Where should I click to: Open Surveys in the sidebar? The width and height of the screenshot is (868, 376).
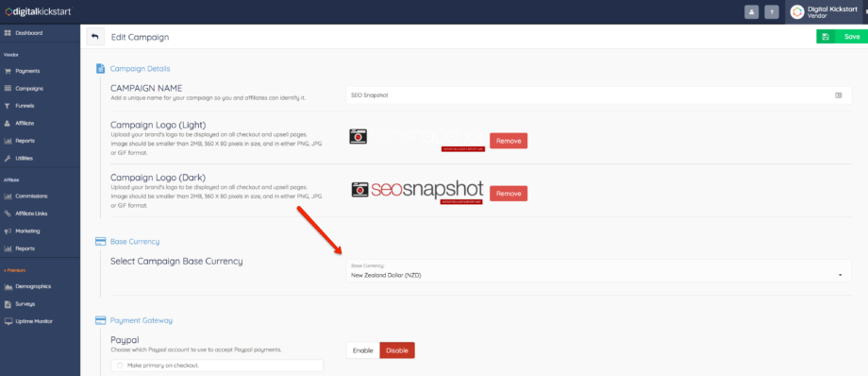[x=25, y=304]
